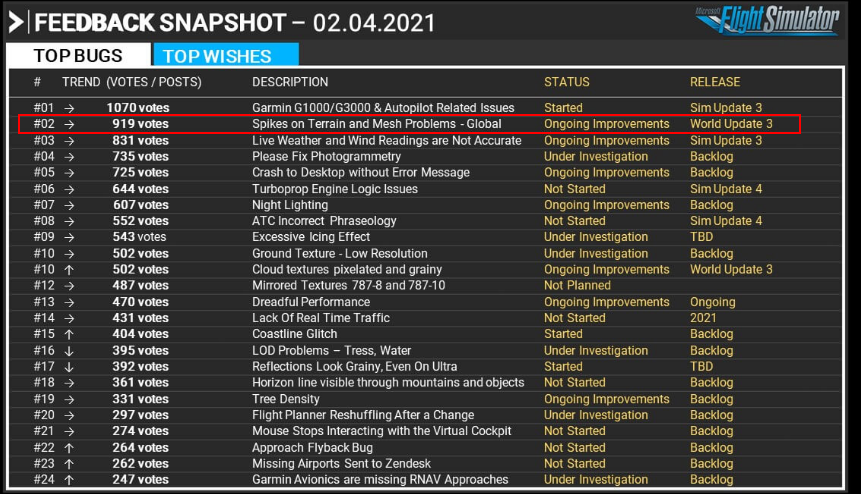Click the trend arrow next to 543 votes

(x=69, y=237)
